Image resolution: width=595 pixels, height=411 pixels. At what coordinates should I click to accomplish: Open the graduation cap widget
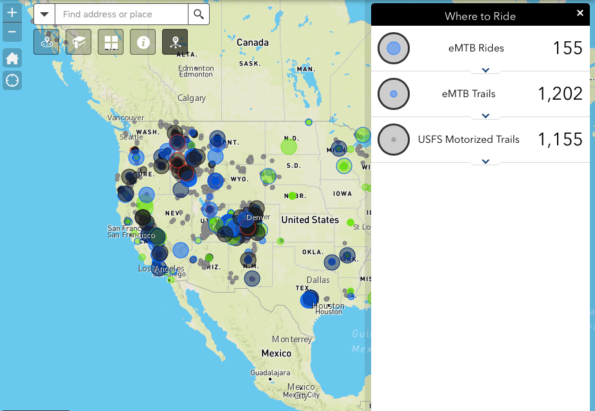pos(79,42)
